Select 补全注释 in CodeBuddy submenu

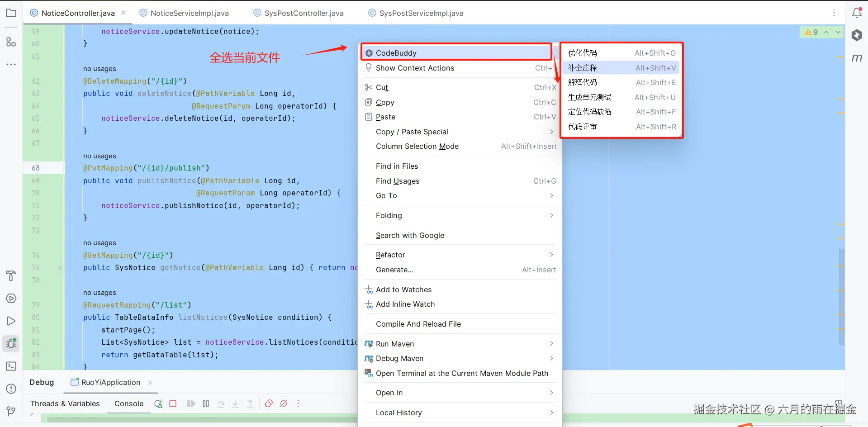(x=621, y=68)
